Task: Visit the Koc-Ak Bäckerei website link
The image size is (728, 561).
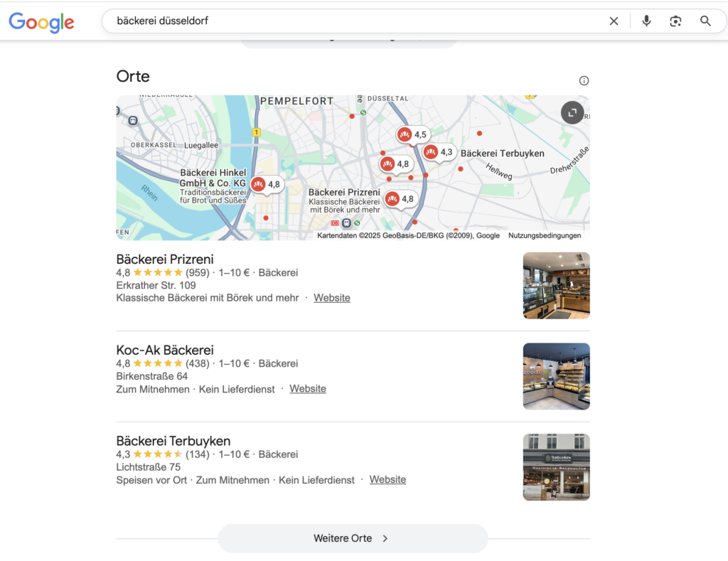Action: pyautogui.click(x=308, y=389)
